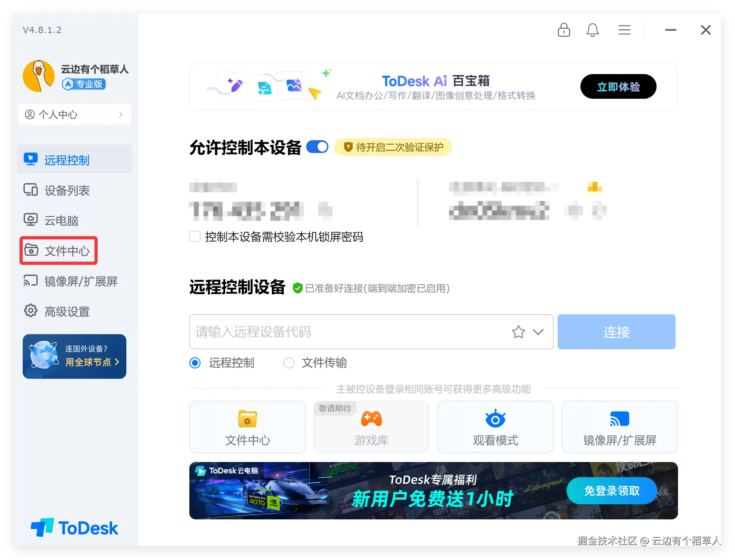
Task: Toggle 允许控制本设备 switch
Action: tap(317, 147)
